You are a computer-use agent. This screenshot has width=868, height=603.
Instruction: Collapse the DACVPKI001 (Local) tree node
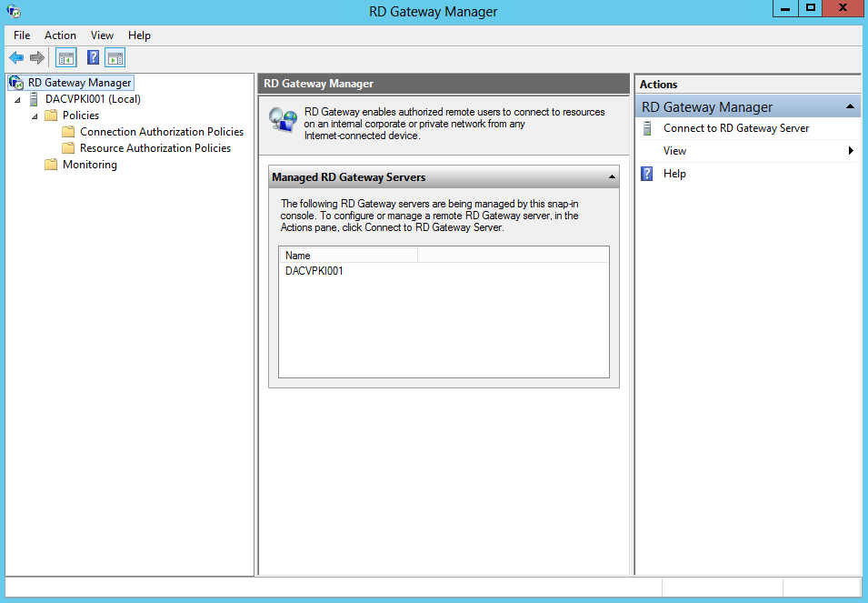click(17, 100)
